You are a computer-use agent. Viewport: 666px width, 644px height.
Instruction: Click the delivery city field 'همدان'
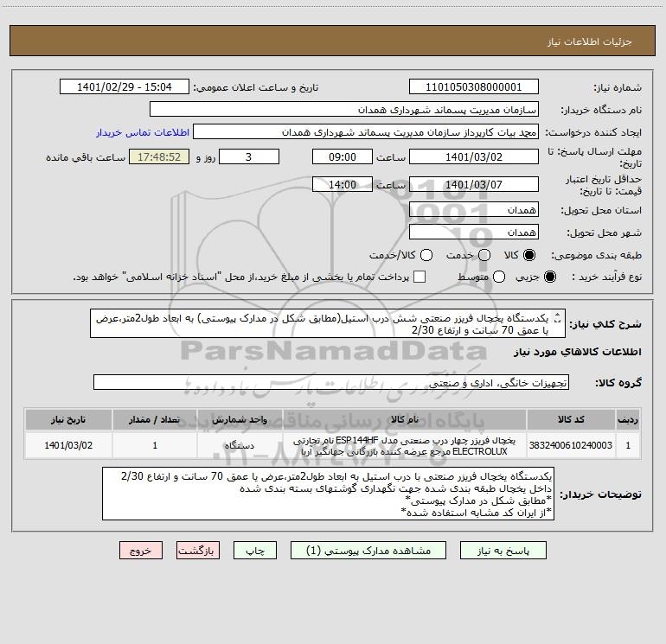tap(474, 232)
